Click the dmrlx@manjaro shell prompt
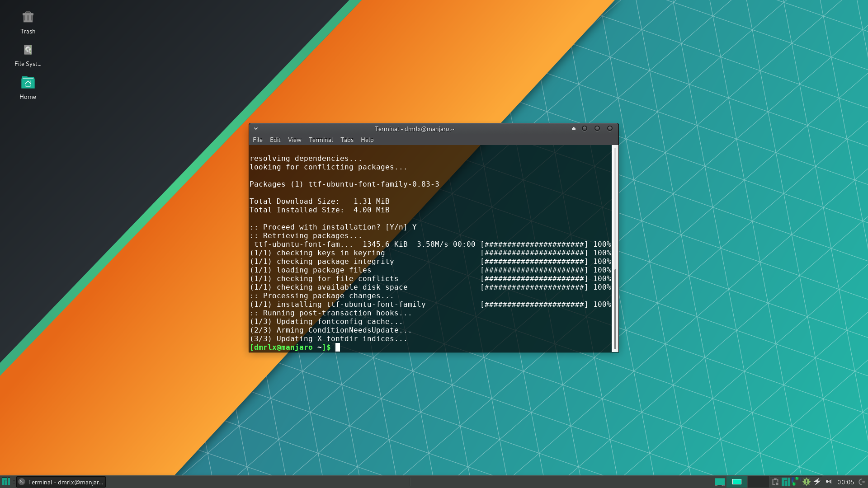 (x=290, y=347)
